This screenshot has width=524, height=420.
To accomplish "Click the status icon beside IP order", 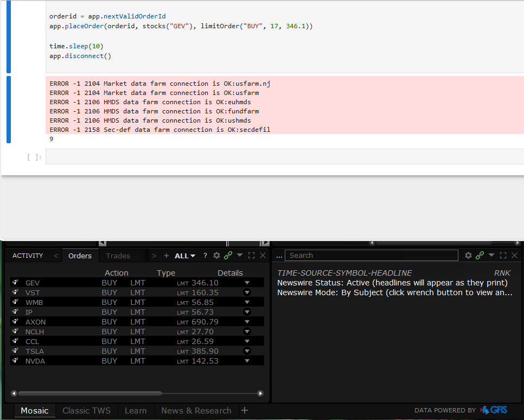I will (15, 311).
